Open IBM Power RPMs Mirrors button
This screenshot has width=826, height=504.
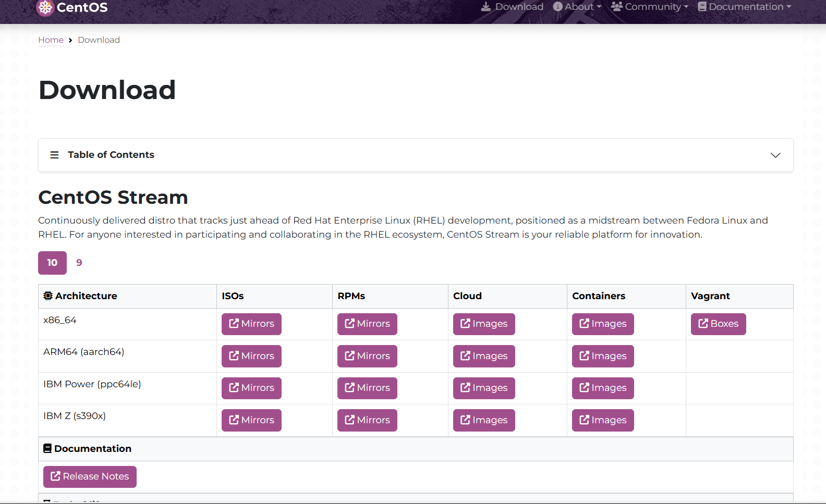click(367, 388)
